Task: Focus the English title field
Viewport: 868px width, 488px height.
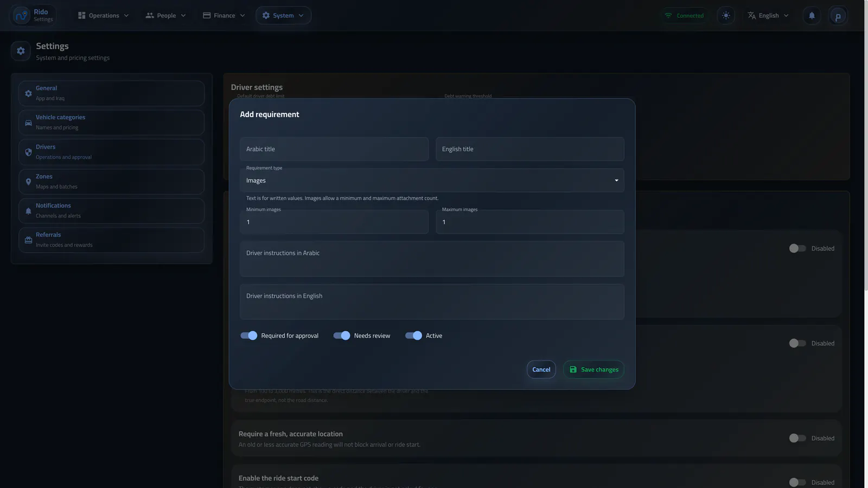Action: [x=529, y=149]
